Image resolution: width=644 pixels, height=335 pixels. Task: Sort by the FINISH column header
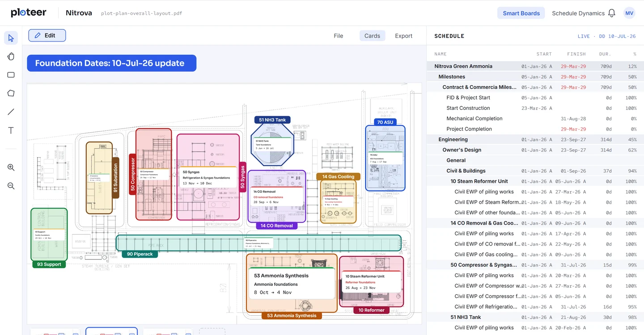[x=576, y=54]
